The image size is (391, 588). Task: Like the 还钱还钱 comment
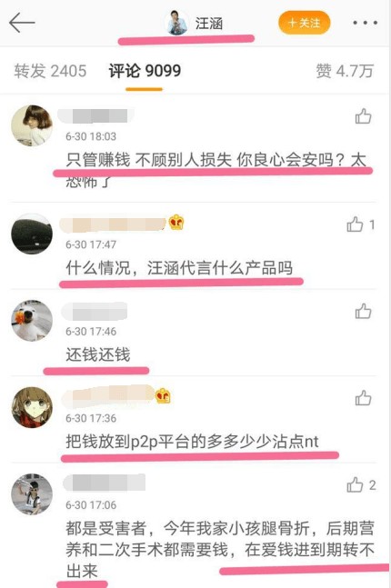coord(363,311)
